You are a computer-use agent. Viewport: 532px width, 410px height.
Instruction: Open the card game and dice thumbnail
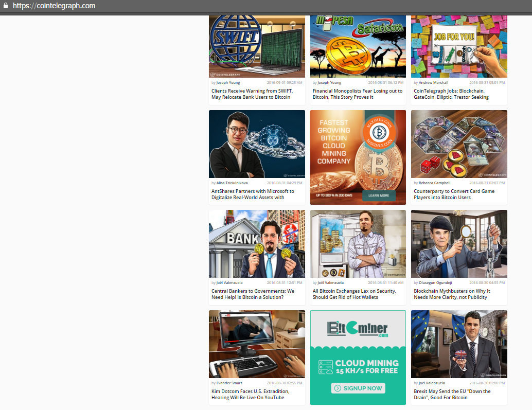point(459,144)
